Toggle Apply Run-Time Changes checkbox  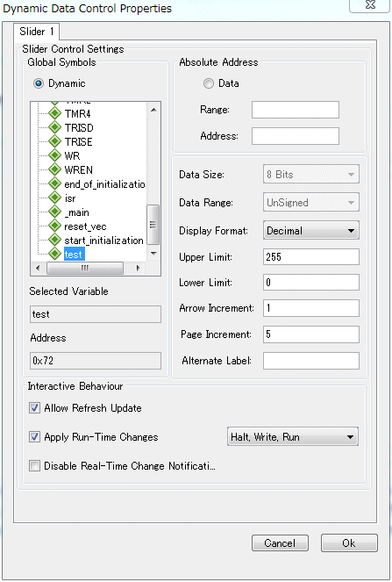coord(34,437)
